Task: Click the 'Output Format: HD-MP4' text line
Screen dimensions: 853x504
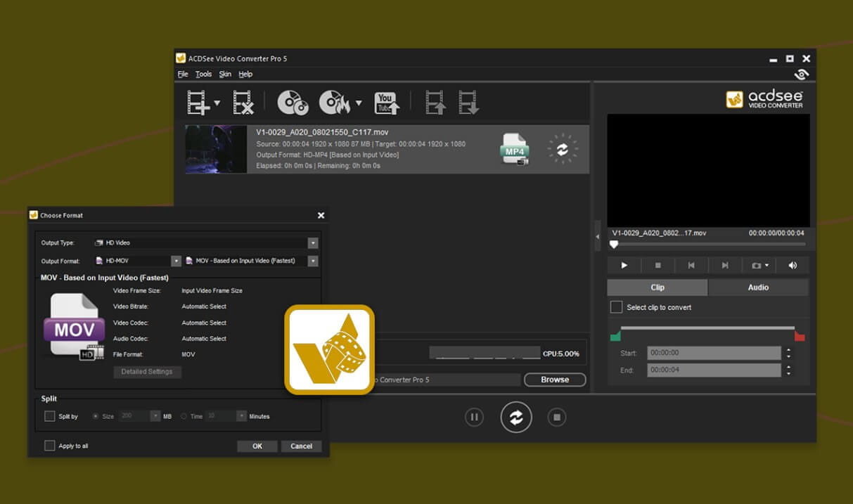Action: pyautogui.click(x=328, y=155)
